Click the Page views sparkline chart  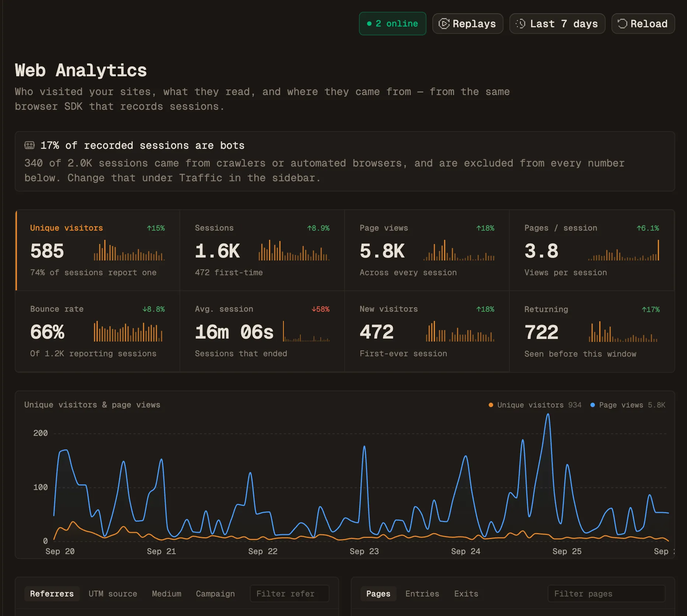click(459, 250)
